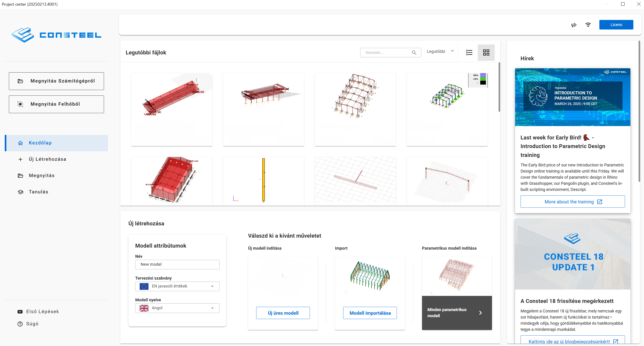Focus the Keresés search field
The height and width of the screenshot is (346, 644).
click(x=391, y=53)
